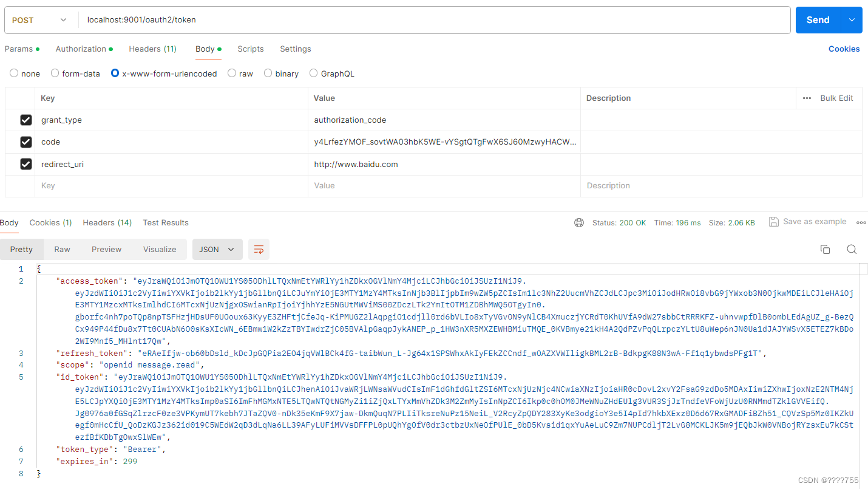Screen dimensions: 868x489
Task: Save response as example via the bookmark icon
Action: click(x=774, y=221)
